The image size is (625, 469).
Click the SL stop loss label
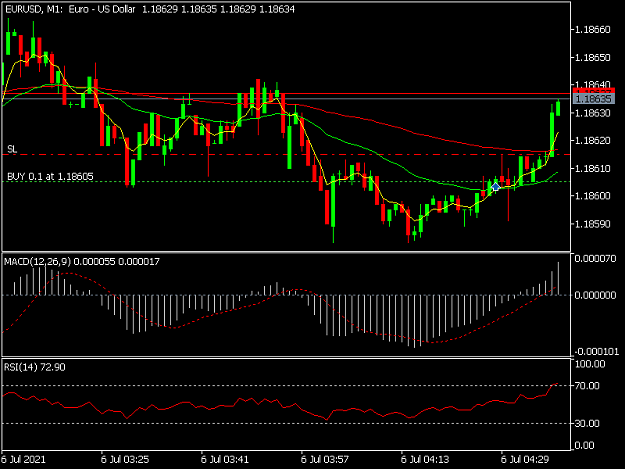(12, 149)
